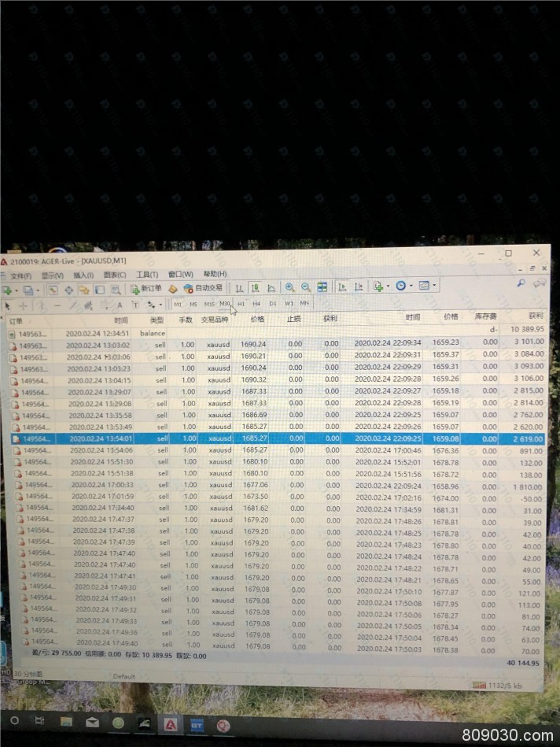Select the text A tool
This screenshot has height=747, width=560.
120,305
